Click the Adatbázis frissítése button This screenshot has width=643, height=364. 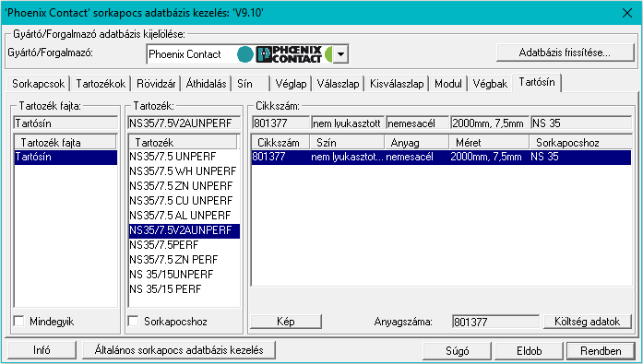565,53
